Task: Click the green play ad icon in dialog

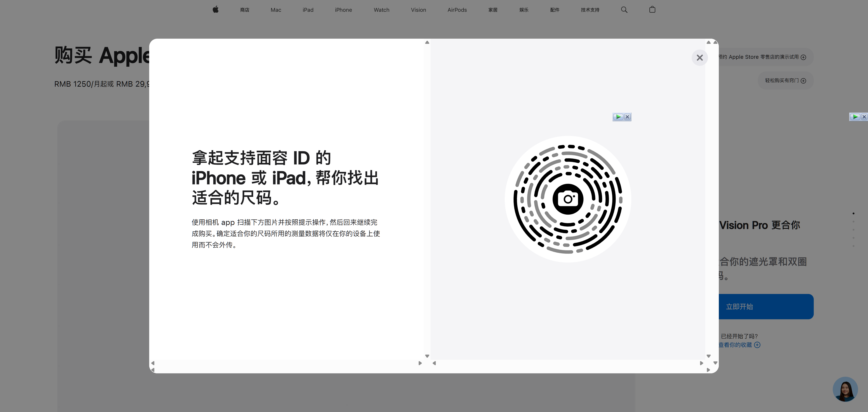Action: [618, 117]
